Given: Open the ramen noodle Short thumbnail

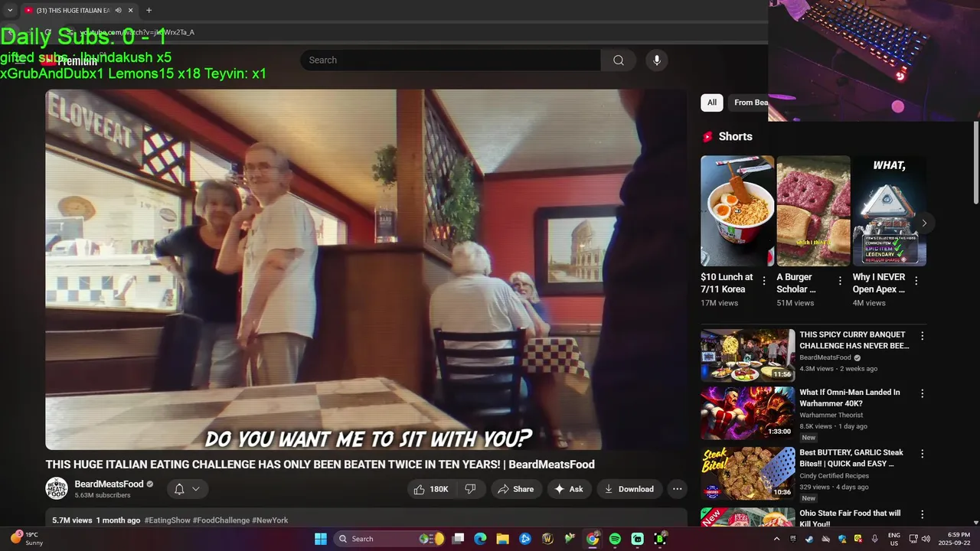Looking at the screenshot, I should pos(737,211).
